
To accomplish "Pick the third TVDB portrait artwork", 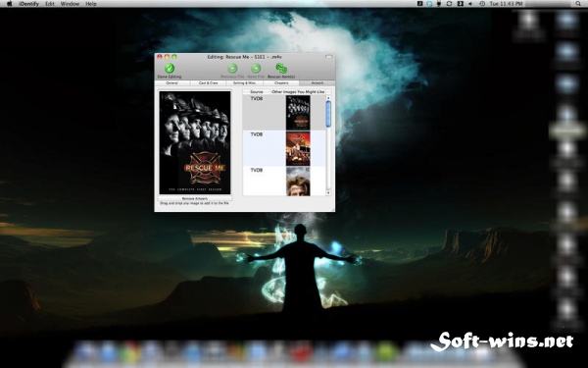I will tap(298, 182).
